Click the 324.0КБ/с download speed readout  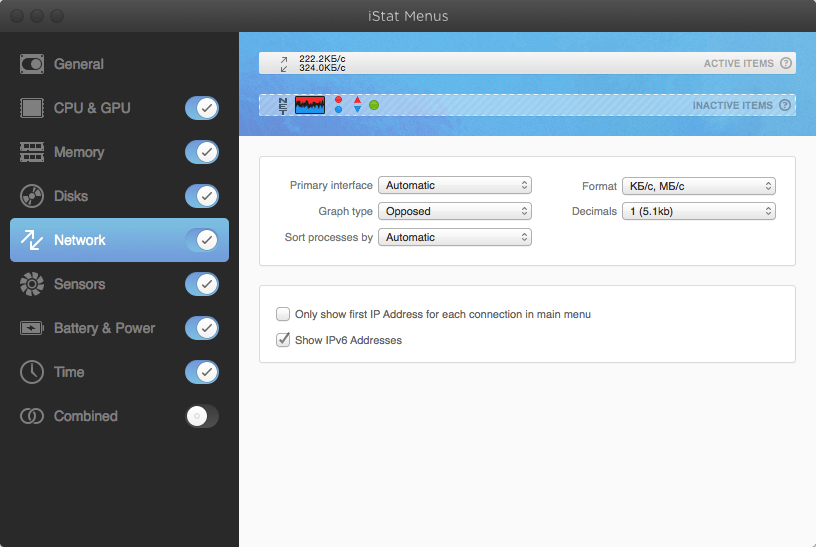[x=322, y=68]
